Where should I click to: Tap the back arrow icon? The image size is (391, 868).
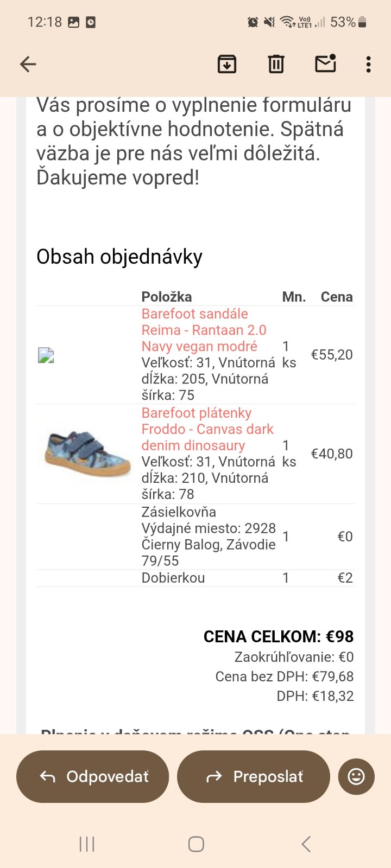tap(28, 65)
